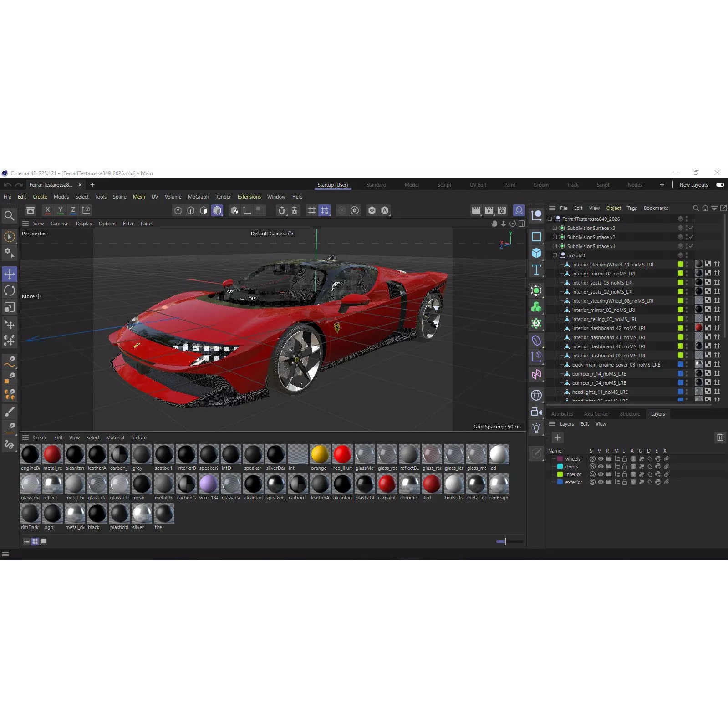
Task: Open material manager hamburger menu beside Create
Action: tap(25, 438)
